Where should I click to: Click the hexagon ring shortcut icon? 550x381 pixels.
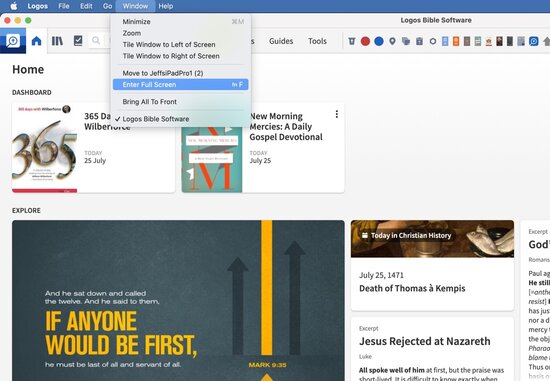click(433, 41)
